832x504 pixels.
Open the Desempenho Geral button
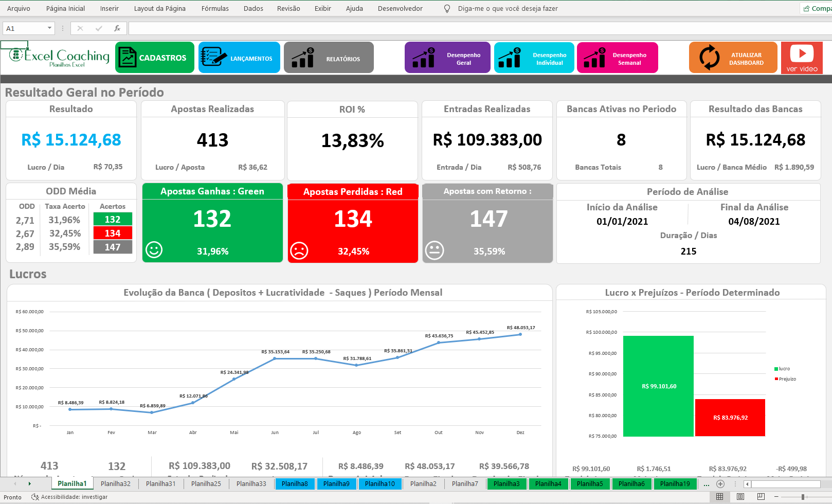tap(447, 58)
